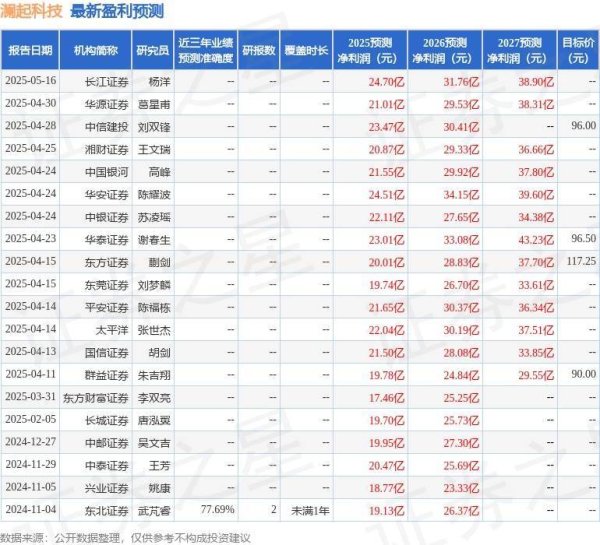Click the 21.65亿 profit value
The image size is (600, 545).
pos(386,307)
